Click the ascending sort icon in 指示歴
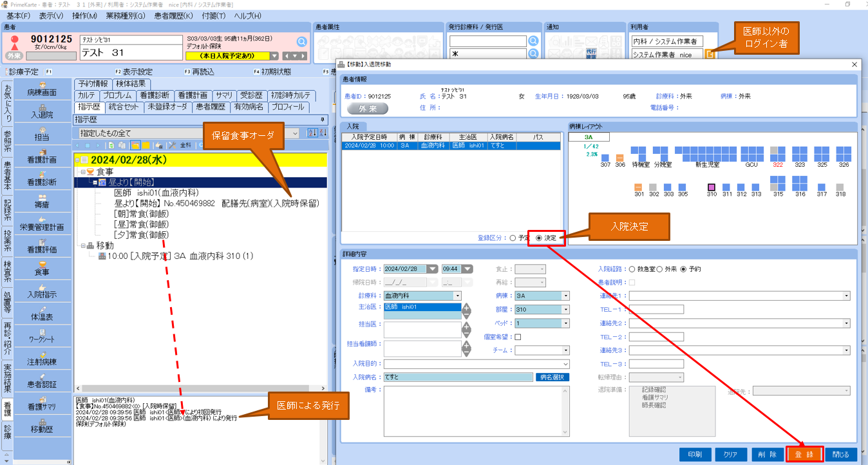Image resolution: width=868 pixels, height=465 pixels. tap(312, 133)
